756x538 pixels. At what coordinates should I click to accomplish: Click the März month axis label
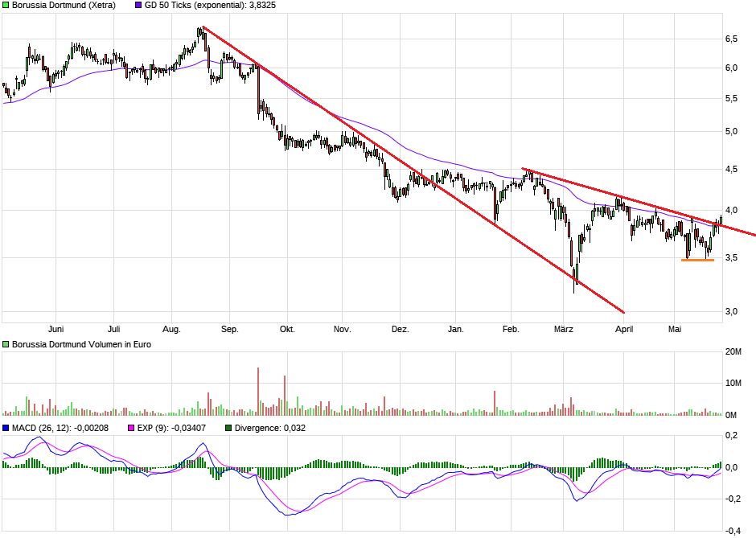pyautogui.click(x=565, y=329)
